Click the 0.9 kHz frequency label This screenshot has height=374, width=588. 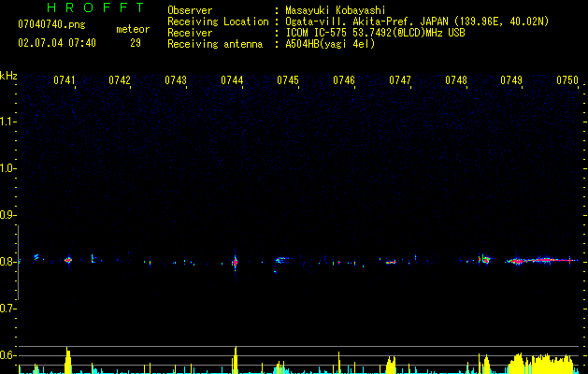pyautogui.click(x=7, y=215)
